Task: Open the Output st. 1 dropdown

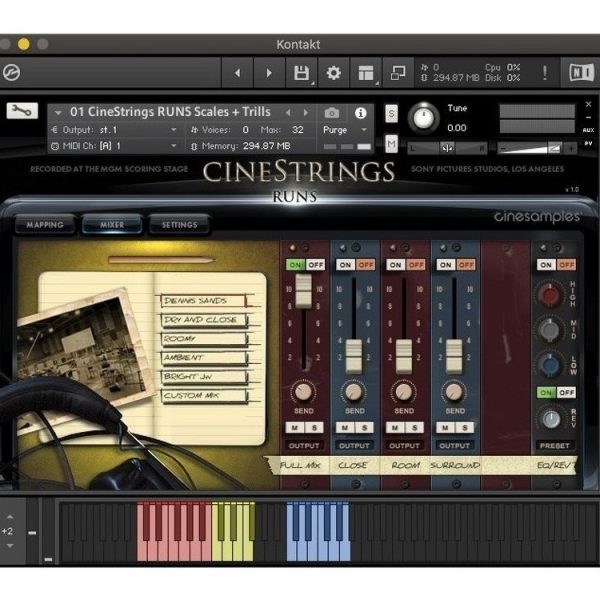Action: (115, 130)
